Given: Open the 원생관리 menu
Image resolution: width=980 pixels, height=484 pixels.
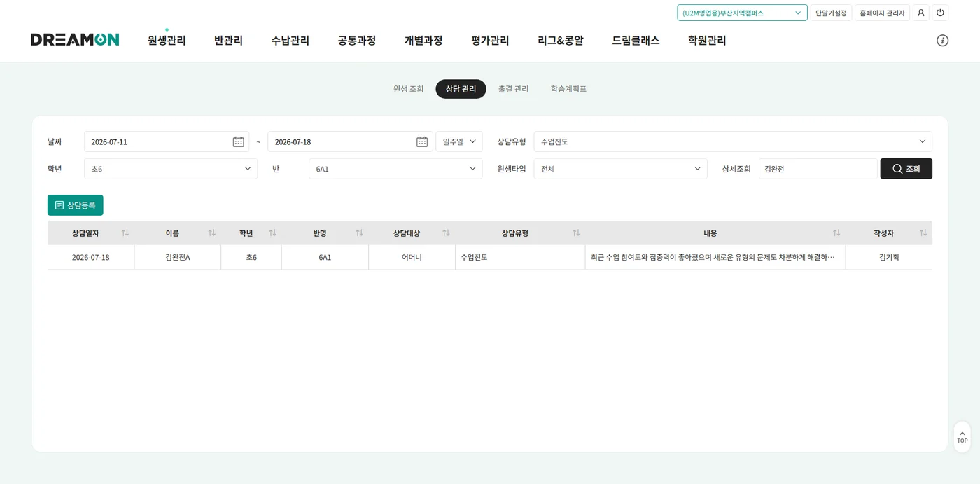Looking at the screenshot, I should coord(167,41).
